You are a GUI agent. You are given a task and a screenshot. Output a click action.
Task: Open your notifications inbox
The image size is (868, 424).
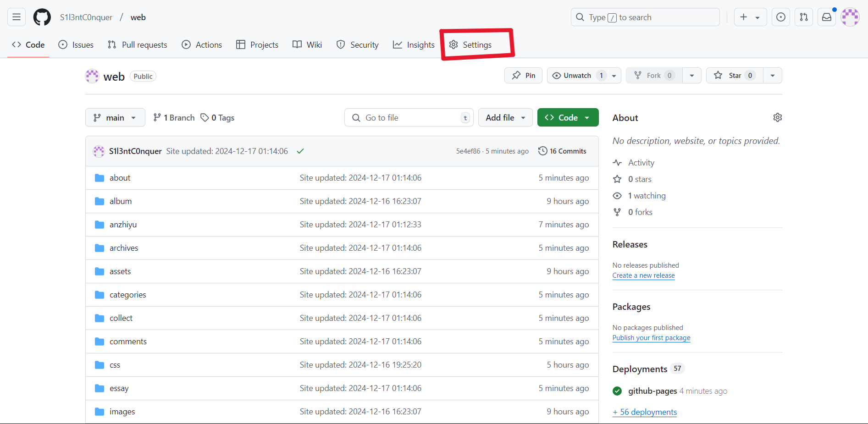pos(827,17)
